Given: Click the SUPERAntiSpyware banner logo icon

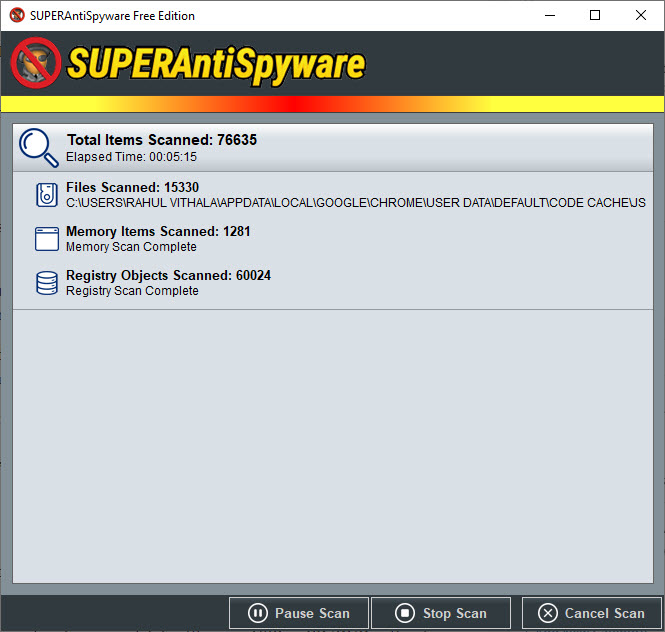Looking at the screenshot, I should point(36,63).
